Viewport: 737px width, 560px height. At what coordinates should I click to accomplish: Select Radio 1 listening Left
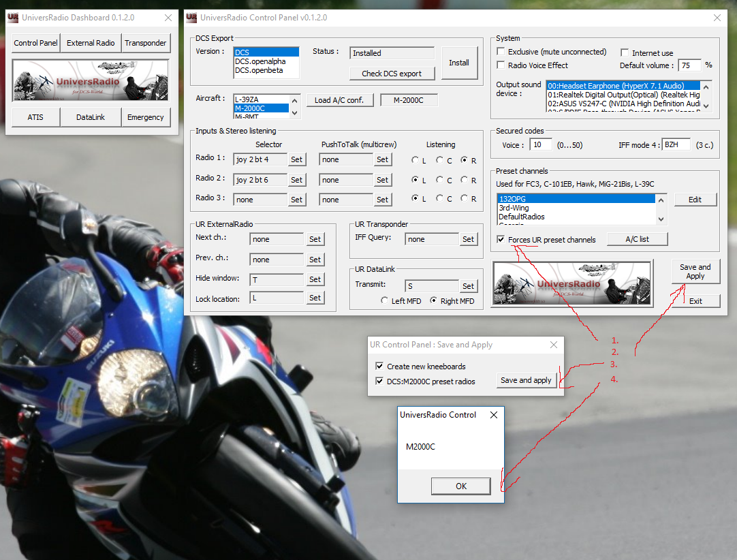(415, 160)
